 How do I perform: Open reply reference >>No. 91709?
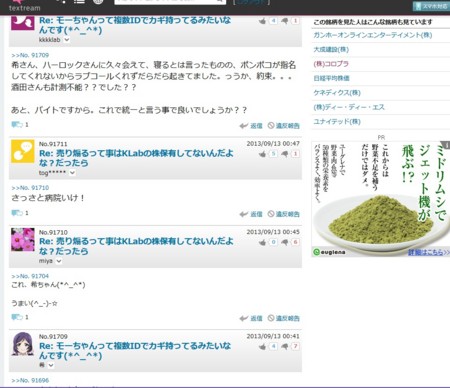pos(30,55)
